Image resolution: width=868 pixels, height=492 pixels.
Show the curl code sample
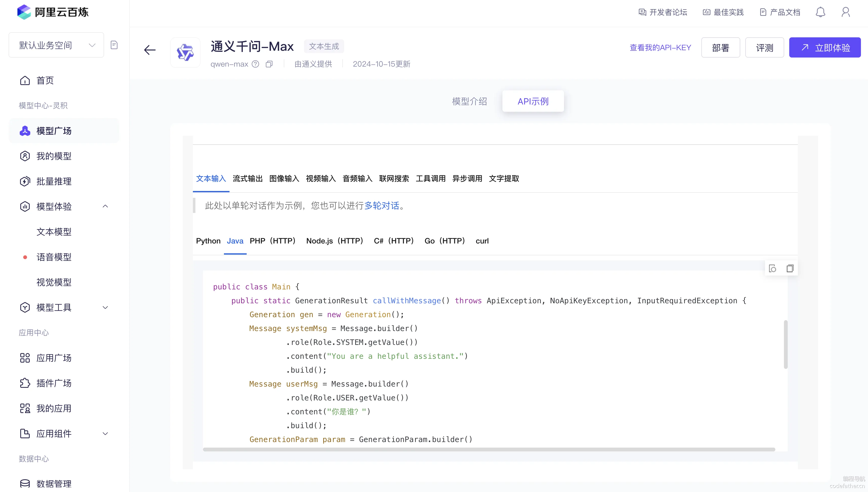[482, 241]
